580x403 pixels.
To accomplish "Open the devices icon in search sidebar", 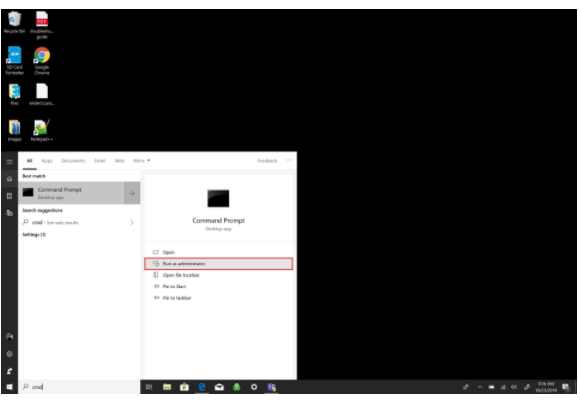I will pos(10,213).
